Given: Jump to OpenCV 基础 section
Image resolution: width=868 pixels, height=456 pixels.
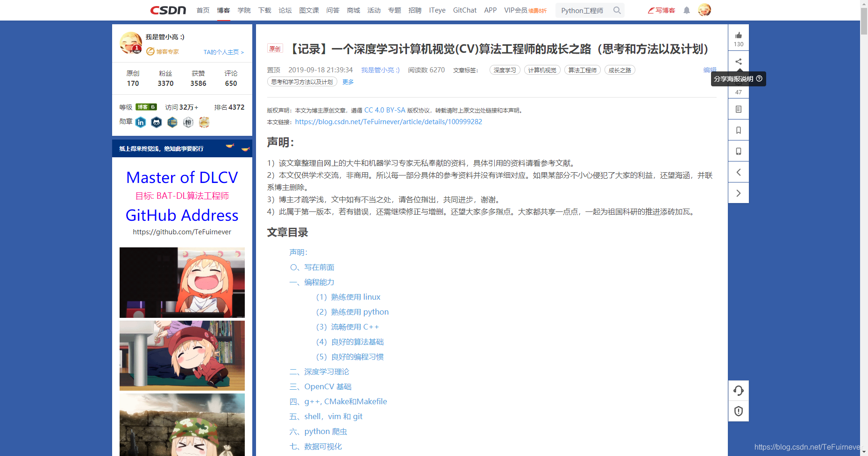Looking at the screenshot, I should [320, 387].
